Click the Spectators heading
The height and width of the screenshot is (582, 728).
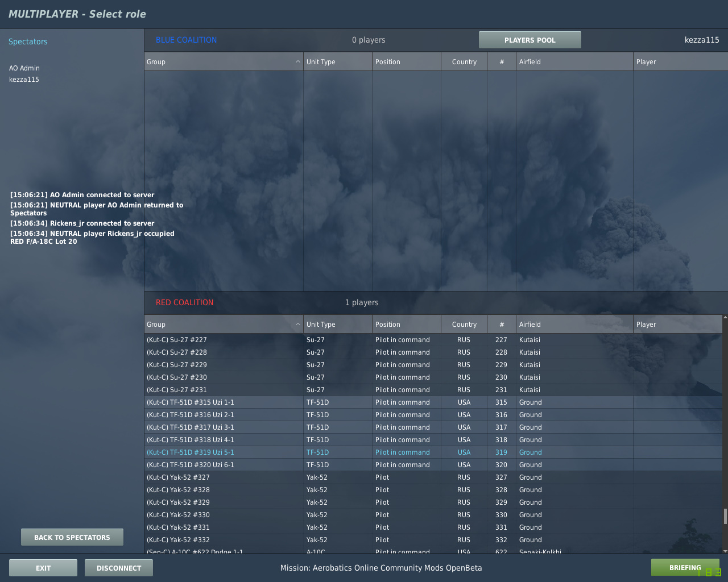coord(28,41)
